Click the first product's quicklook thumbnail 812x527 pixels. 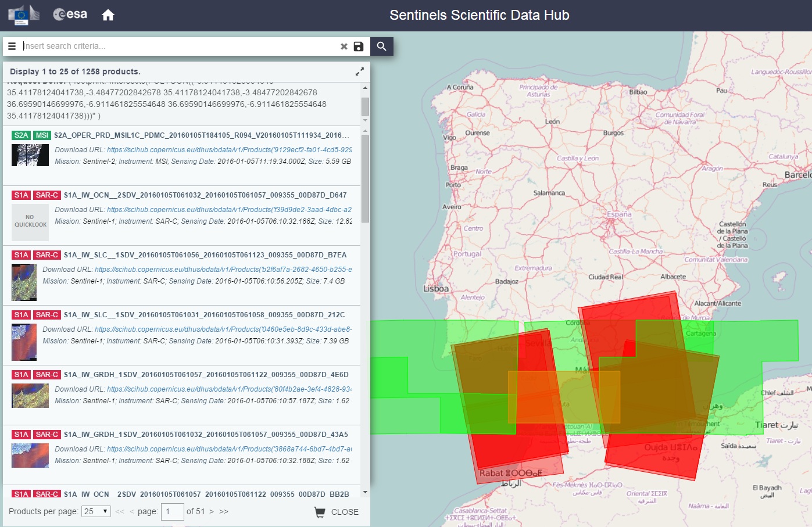click(30, 155)
